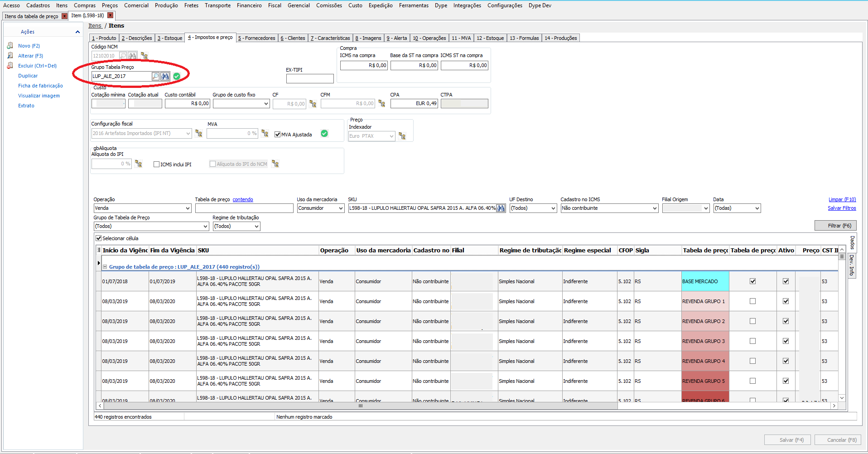Click the 'Limpar (F10)' link
The height and width of the screenshot is (454, 868).
(x=842, y=199)
